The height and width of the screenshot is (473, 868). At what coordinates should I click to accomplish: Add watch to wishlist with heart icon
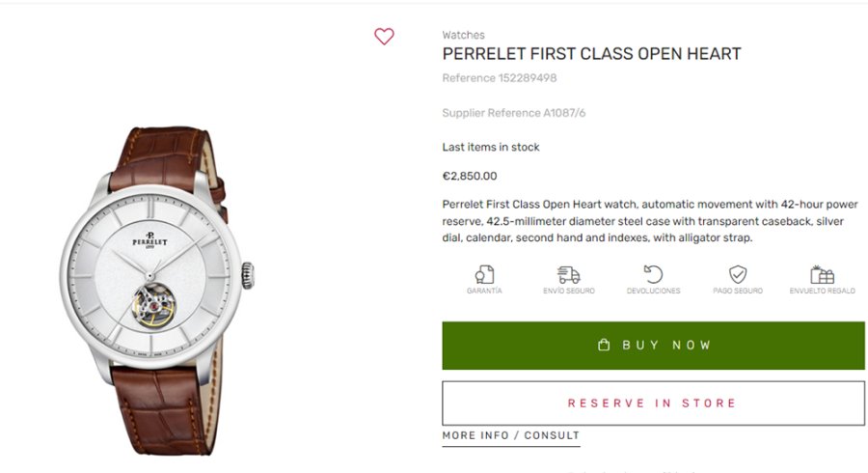coord(384,37)
